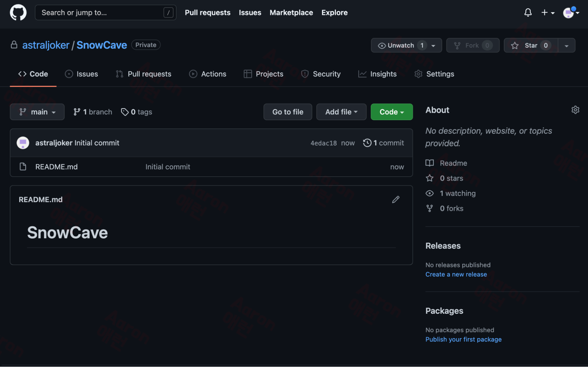Switch to the Projects tab

point(263,74)
